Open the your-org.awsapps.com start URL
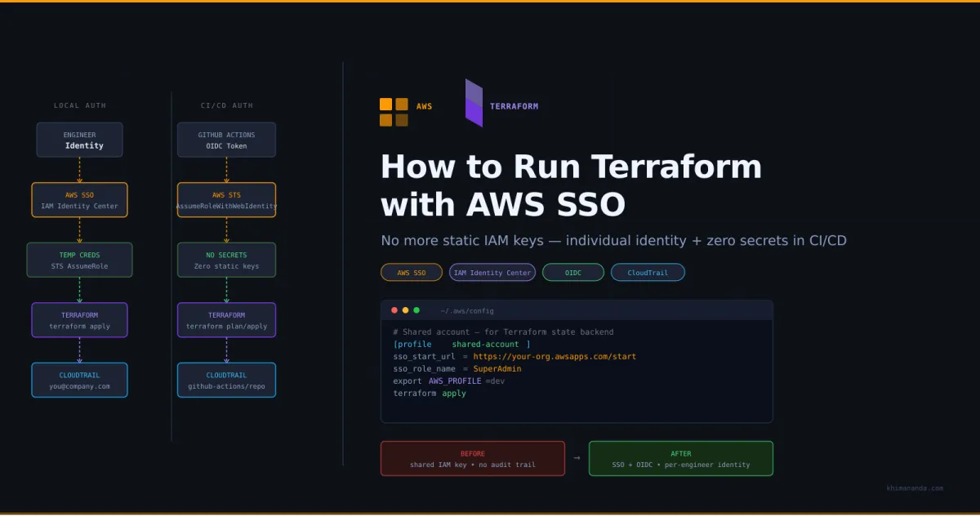The width and height of the screenshot is (980, 521). point(555,356)
